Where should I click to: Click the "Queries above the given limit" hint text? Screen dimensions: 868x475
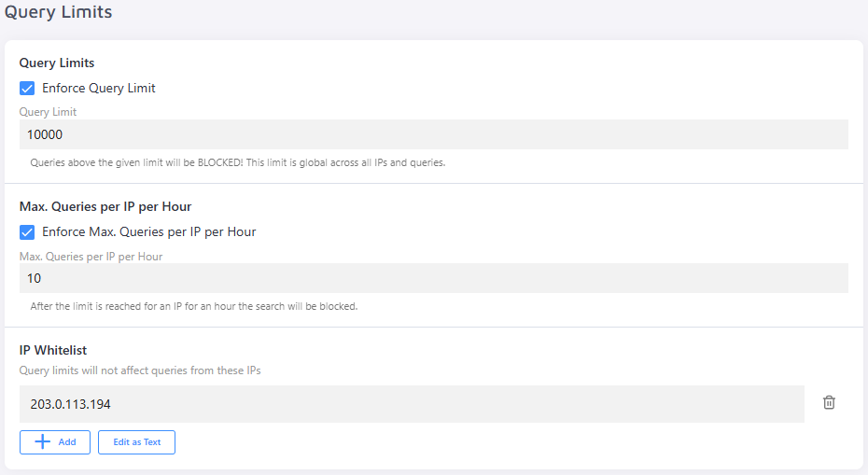point(238,162)
